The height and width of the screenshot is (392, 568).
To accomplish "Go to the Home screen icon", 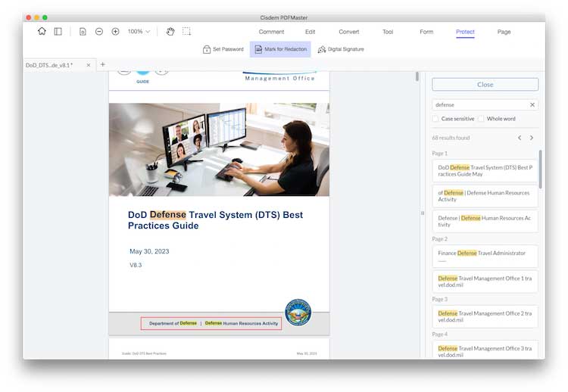I will [x=42, y=32].
